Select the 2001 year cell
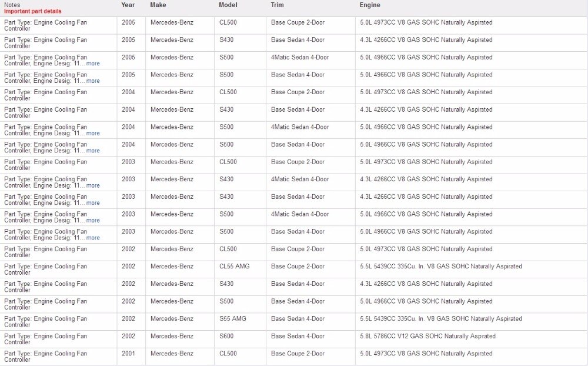588x366 pixels. [128, 353]
